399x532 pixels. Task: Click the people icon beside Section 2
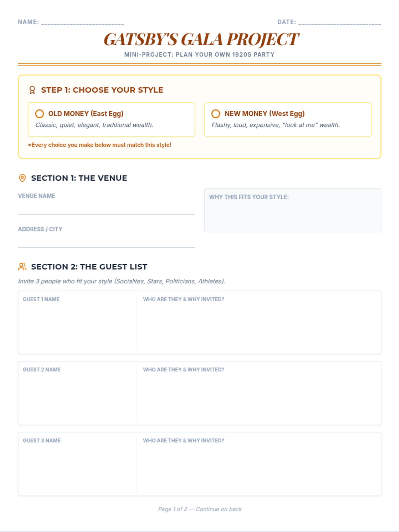point(22,267)
